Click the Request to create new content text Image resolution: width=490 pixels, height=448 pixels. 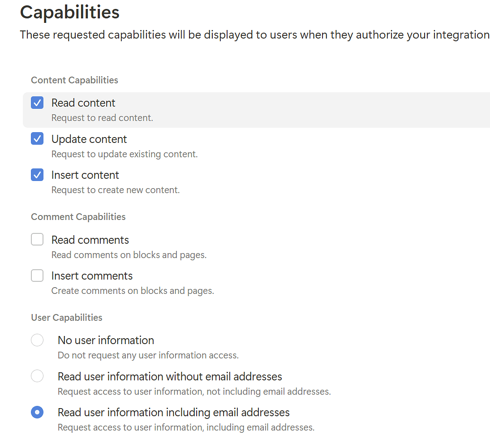pos(115,190)
